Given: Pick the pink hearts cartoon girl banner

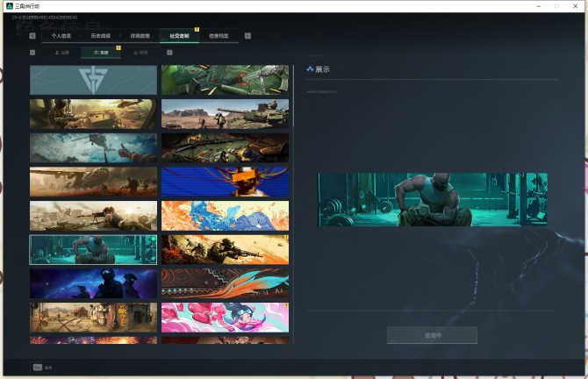Looking at the screenshot, I should 225,318.
